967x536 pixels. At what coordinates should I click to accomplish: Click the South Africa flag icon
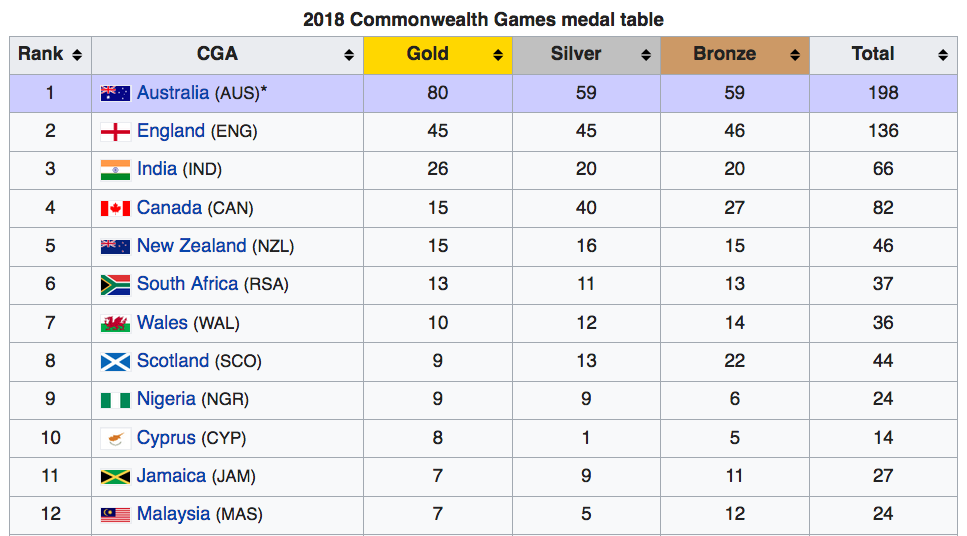pyautogui.click(x=115, y=285)
